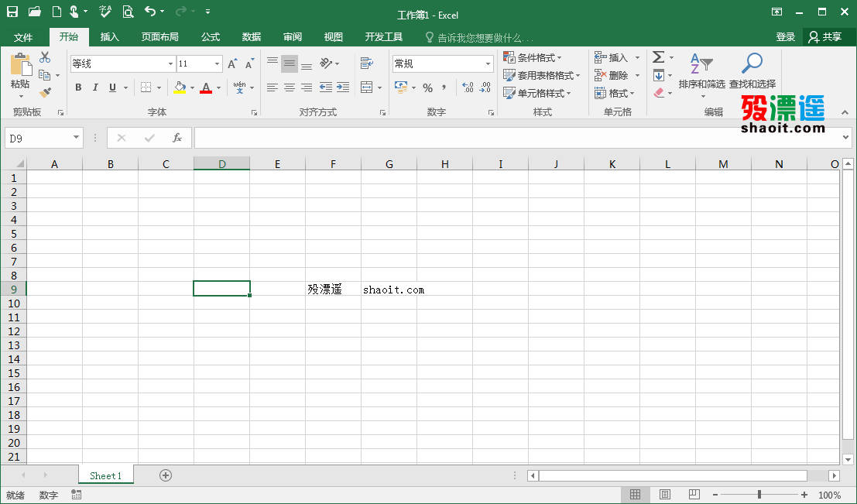Click the Increase Indent icon

coord(343,87)
